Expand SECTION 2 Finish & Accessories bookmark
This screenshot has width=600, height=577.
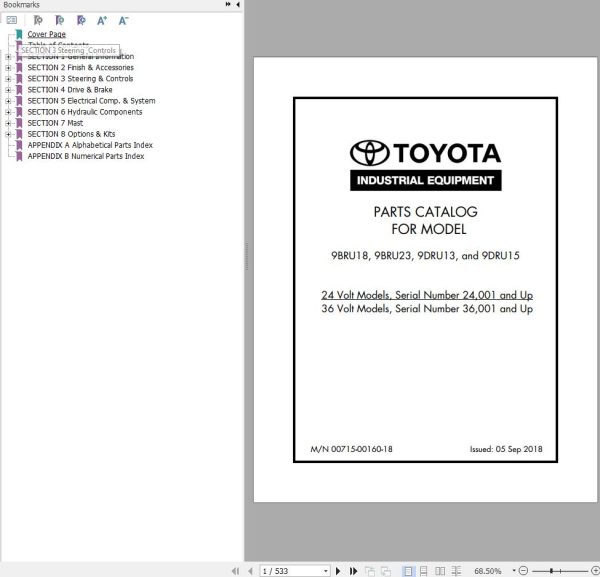(8, 68)
